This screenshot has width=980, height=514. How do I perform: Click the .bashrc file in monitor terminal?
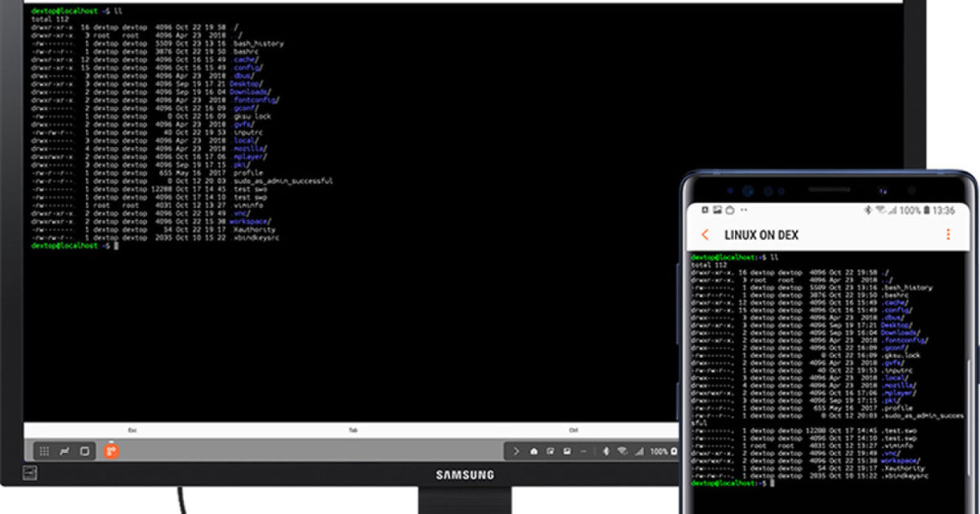point(246,51)
